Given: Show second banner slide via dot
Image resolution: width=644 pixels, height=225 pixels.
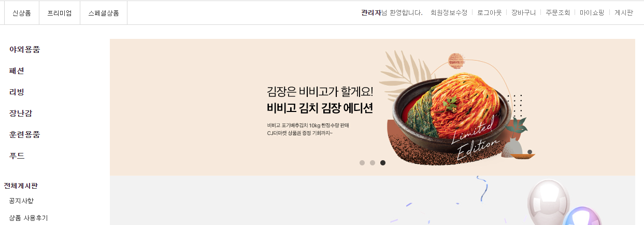Looking at the screenshot, I should (x=373, y=163).
